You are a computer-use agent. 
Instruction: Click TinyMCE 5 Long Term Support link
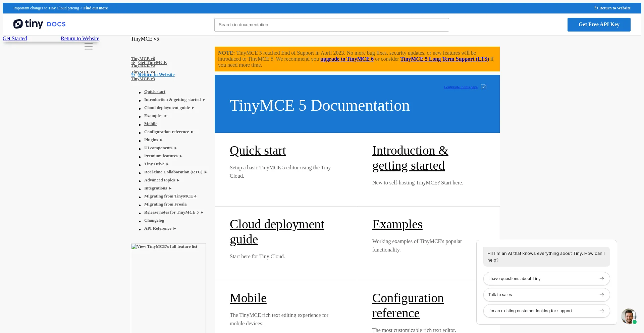pyautogui.click(x=444, y=59)
